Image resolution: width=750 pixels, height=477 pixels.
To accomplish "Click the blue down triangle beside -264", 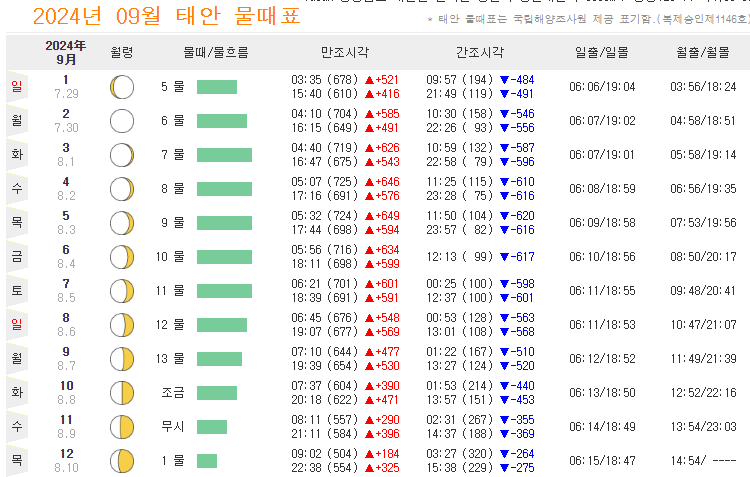I will pyautogui.click(x=504, y=454).
